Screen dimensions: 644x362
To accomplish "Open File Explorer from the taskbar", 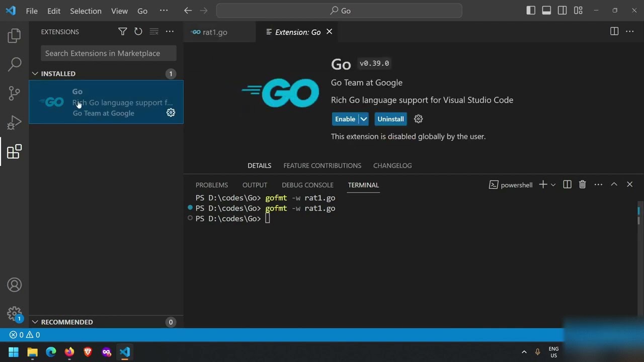I will click(32, 352).
